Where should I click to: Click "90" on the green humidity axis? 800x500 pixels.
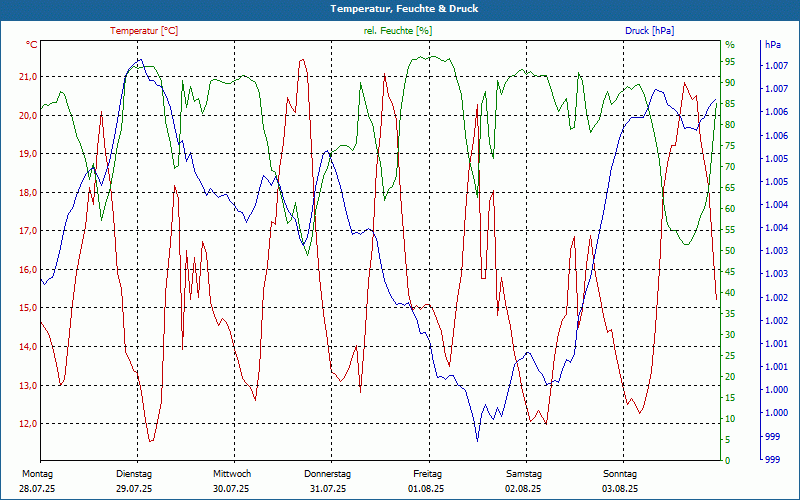pyautogui.click(x=730, y=83)
